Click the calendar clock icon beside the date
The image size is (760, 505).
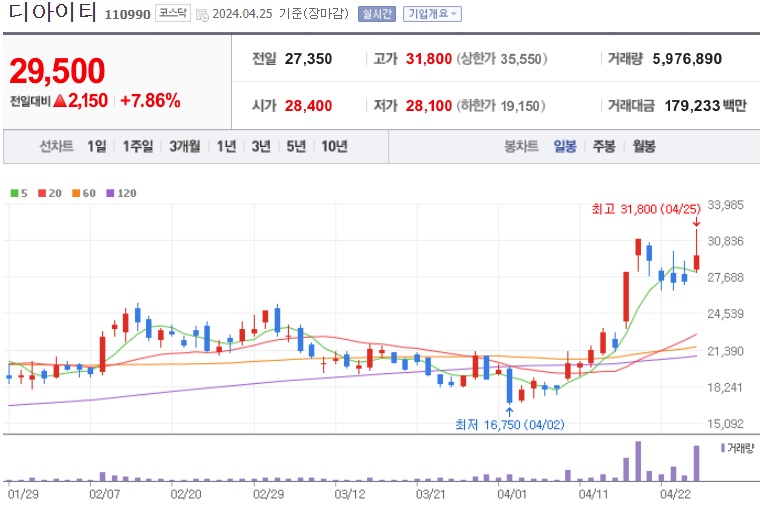[202, 15]
